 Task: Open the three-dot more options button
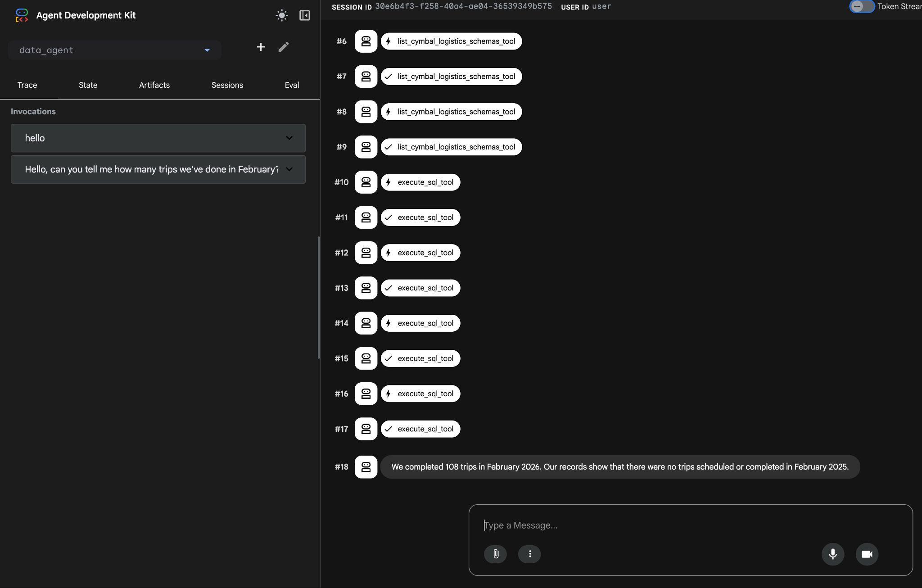529,554
